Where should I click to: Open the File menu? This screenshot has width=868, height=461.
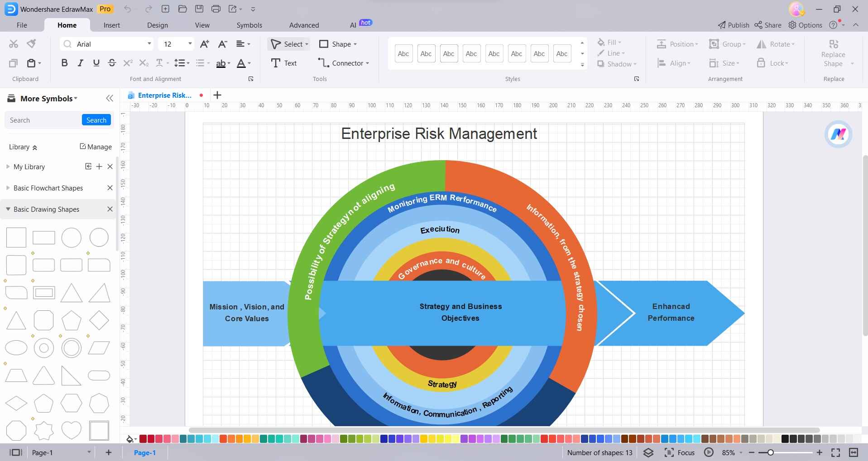22,25
